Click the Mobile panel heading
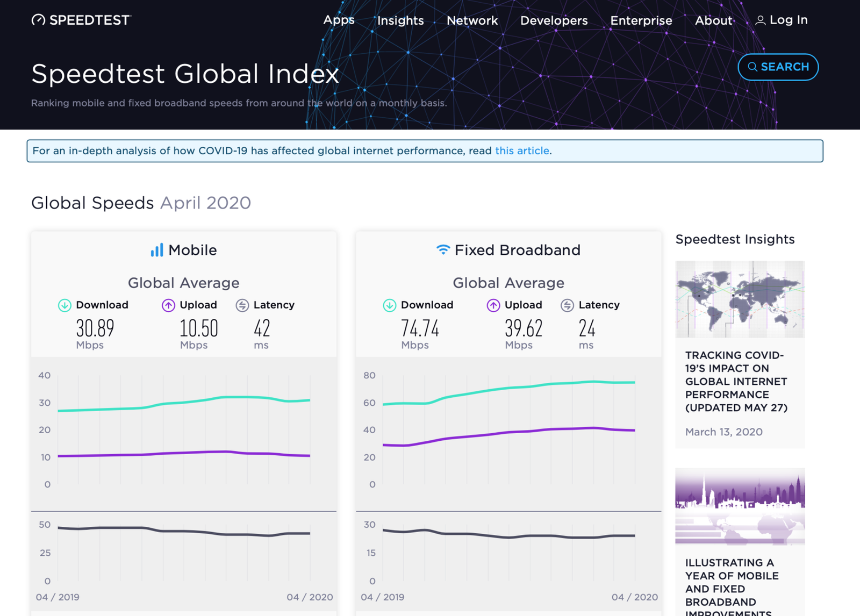The height and width of the screenshot is (616, 860). [192, 250]
